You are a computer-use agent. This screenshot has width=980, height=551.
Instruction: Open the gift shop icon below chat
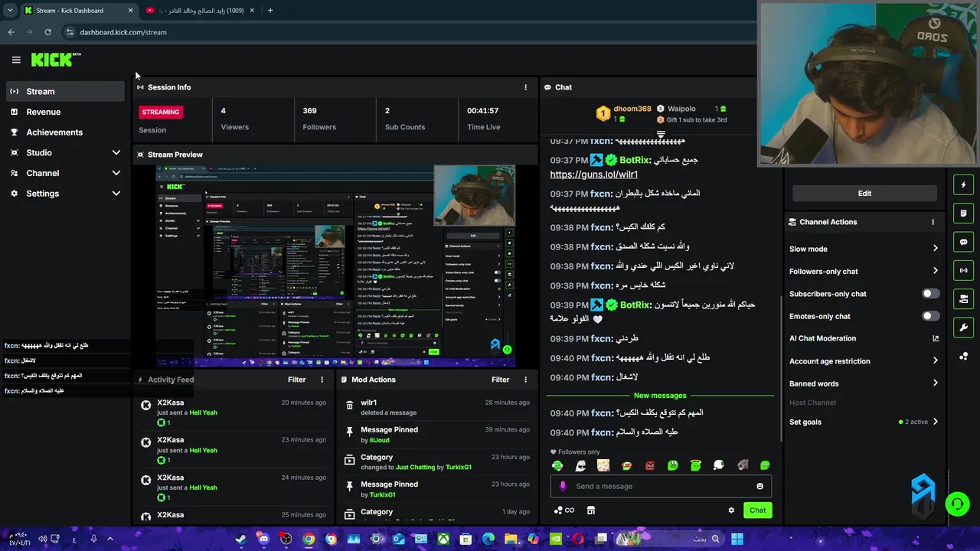[x=591, y=510]
